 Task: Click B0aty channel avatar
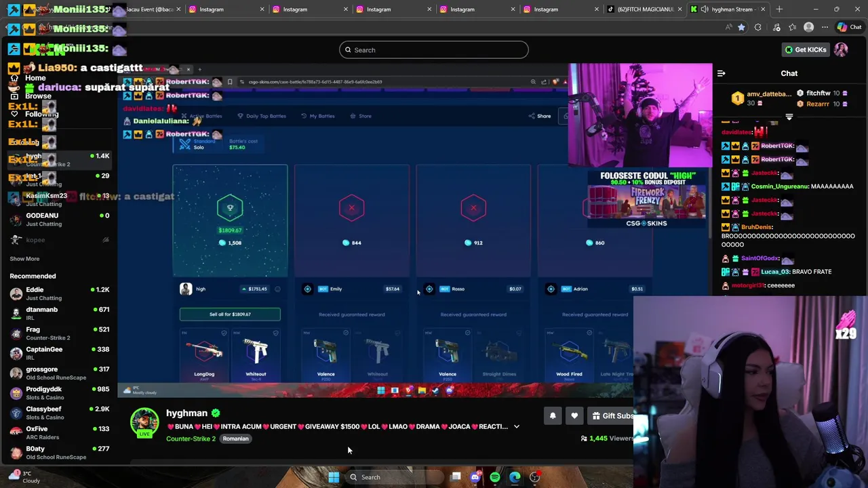click(16, 453)
